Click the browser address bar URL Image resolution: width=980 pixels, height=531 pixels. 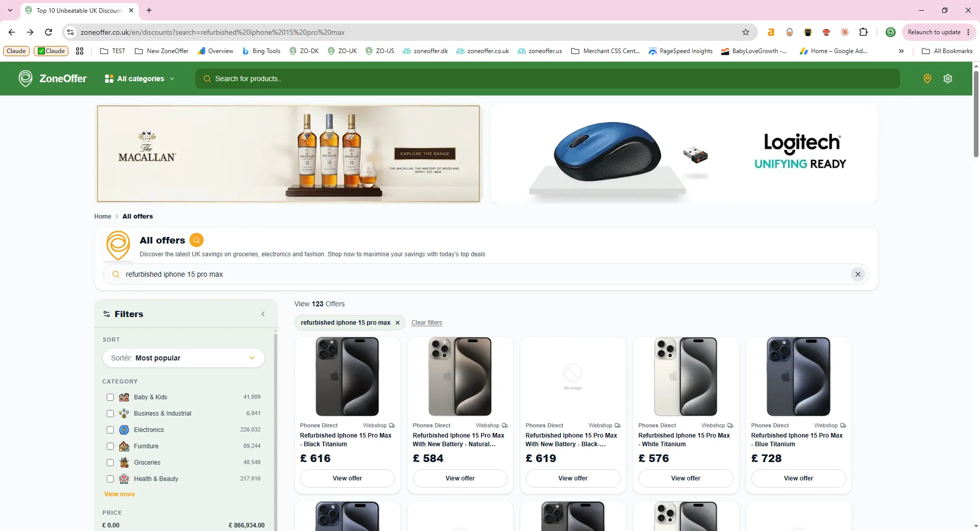click(212, 32)
